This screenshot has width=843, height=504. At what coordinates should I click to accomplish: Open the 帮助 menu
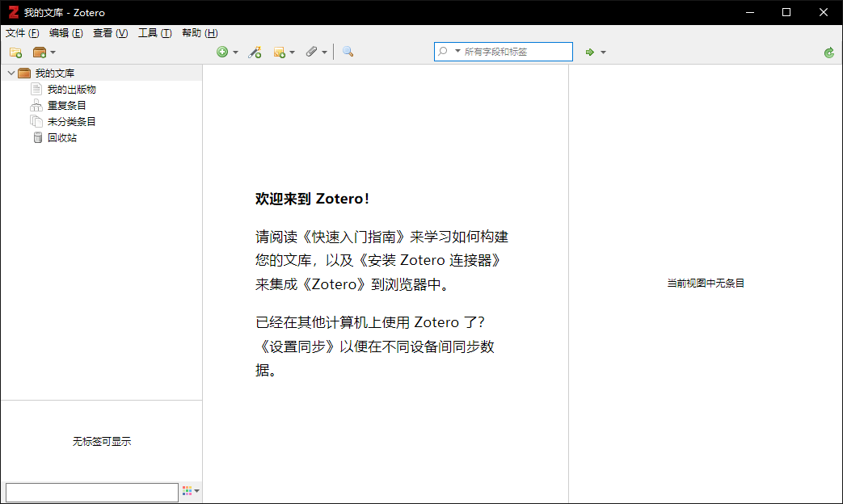[200, 33]
